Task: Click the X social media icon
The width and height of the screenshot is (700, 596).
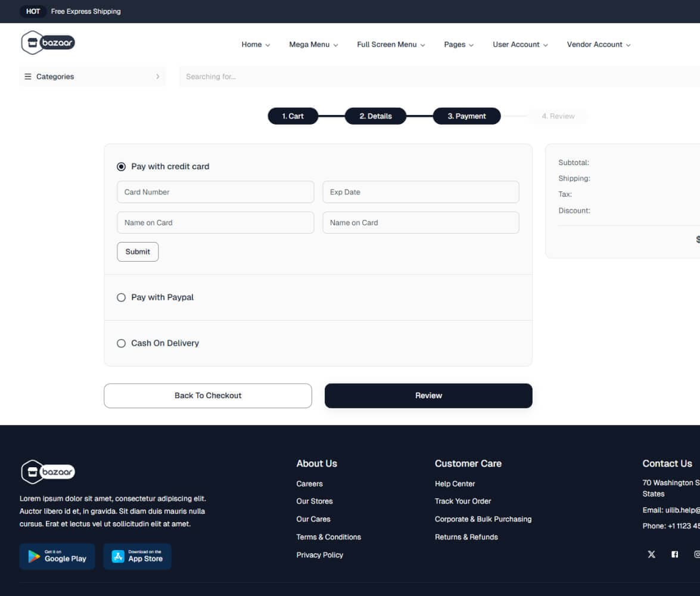Action: [x=651, y=554]
